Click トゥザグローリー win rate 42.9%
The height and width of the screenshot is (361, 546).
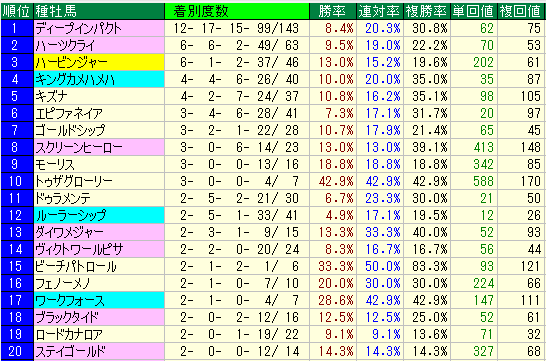click(333, 181)
